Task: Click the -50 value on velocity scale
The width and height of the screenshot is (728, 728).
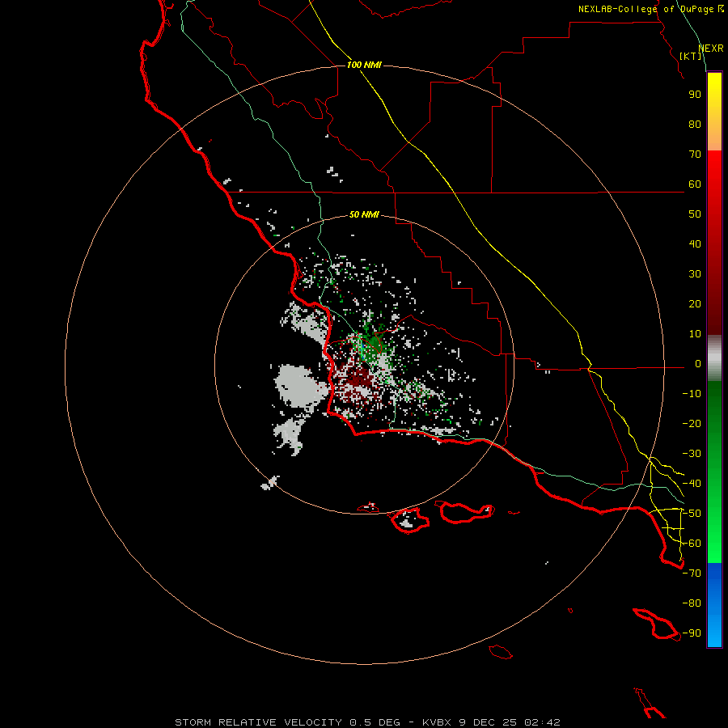Action: pyautogui.click(x=692, y=514)
